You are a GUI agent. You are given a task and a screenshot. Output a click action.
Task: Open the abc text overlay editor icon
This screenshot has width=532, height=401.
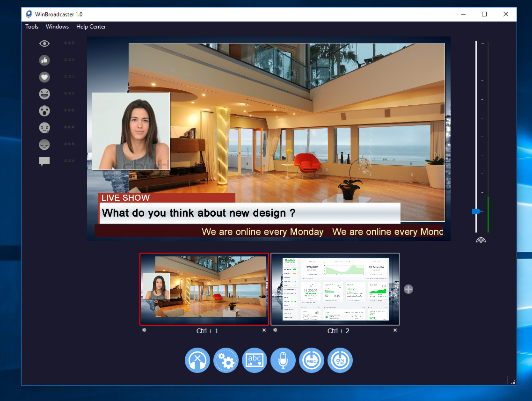pos(255,361)
